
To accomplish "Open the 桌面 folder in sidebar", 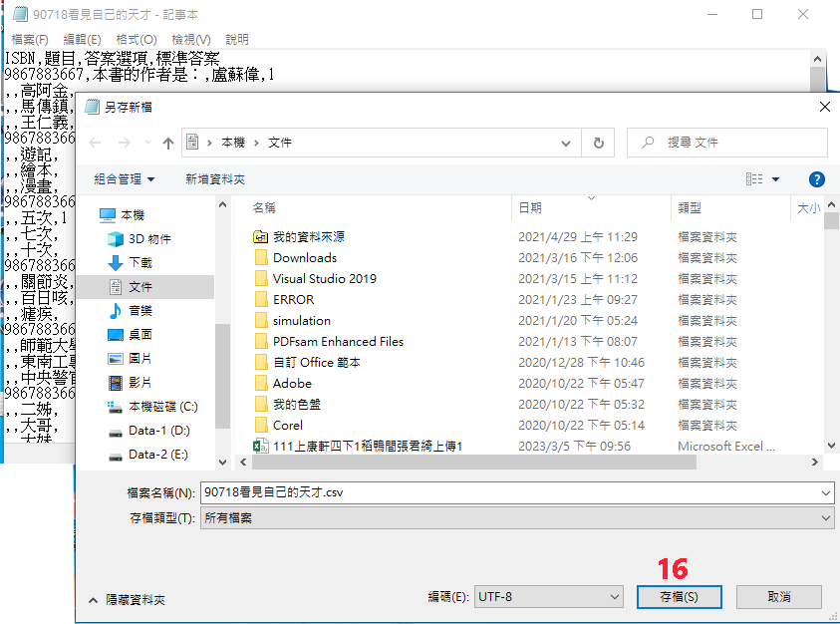I will coord(131,335).
